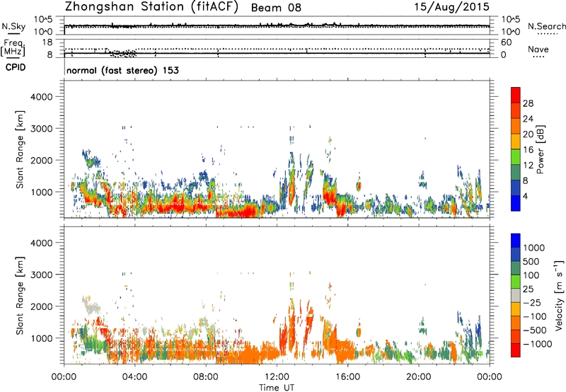Click the 'Freq. [MHz]' label
The height and width of the screenshot is (392, 566).
(13, 48)
